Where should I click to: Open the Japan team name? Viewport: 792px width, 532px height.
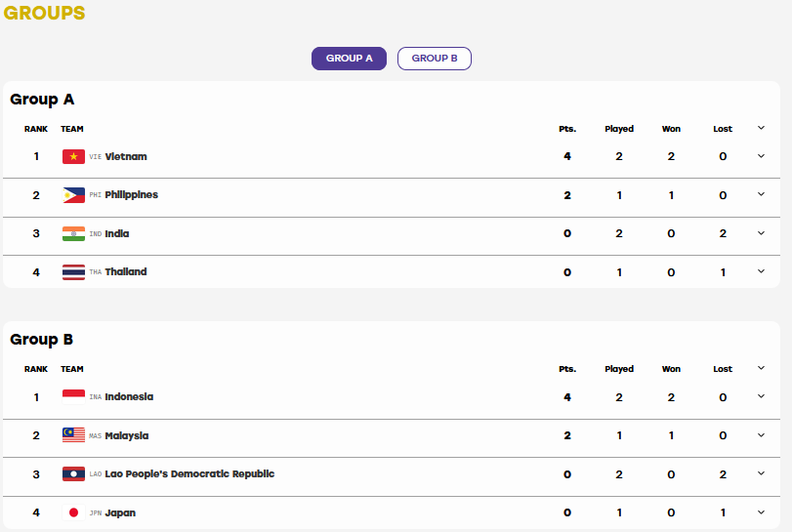pos(120,512)
